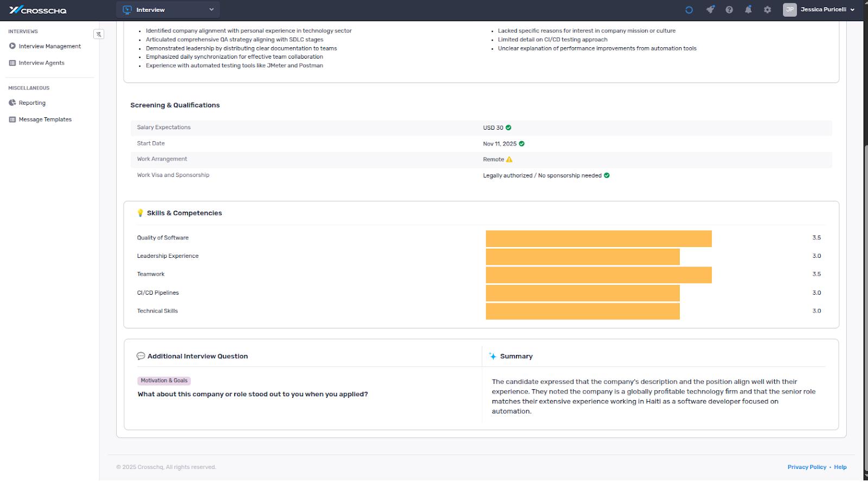Click the Motivation & Goals tag
The height and width of the screenshot is (482, 868).
164,380
